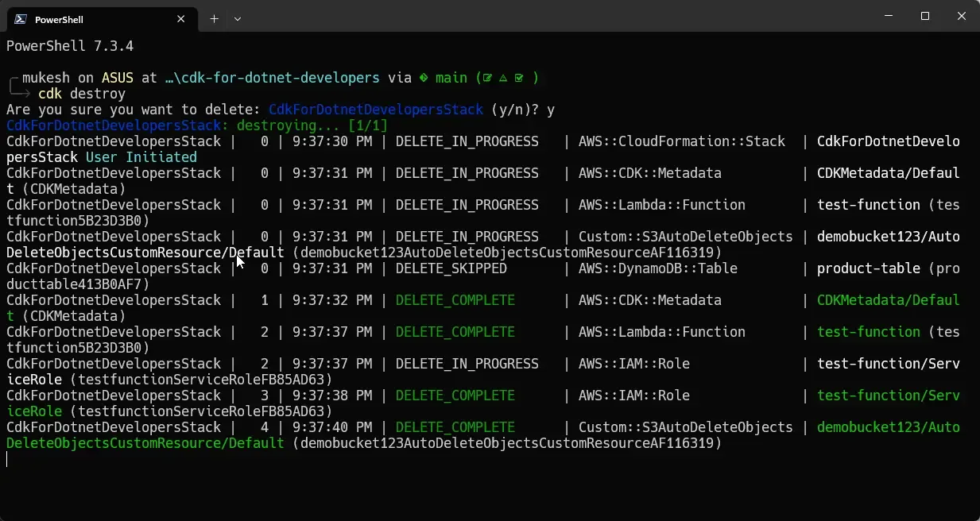Click the main git branch indicator

point(450,78)
